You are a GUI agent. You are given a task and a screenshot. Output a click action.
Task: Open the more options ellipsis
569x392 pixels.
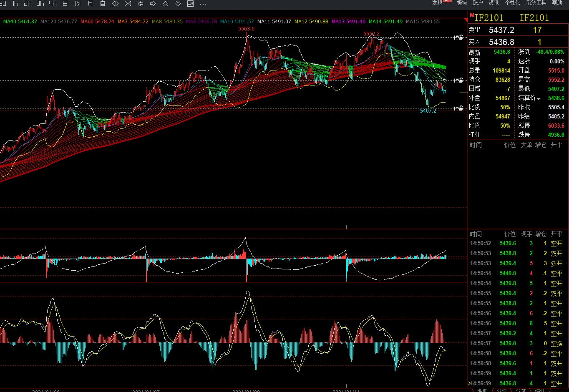coord(203,4)
